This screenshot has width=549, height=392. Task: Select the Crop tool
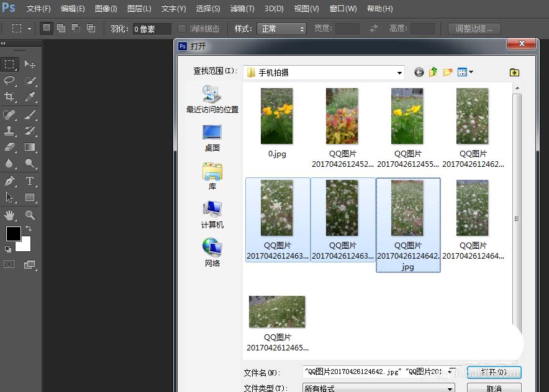tap(9, 97)
